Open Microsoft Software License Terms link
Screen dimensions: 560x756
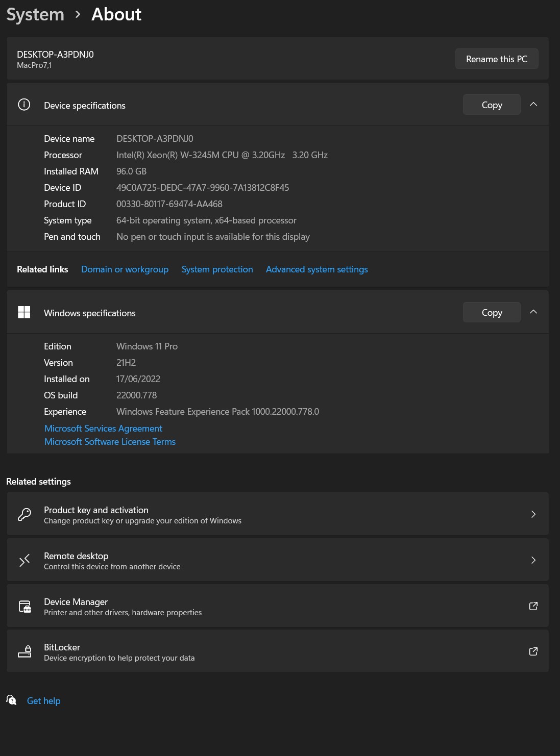tap(110, 442)
